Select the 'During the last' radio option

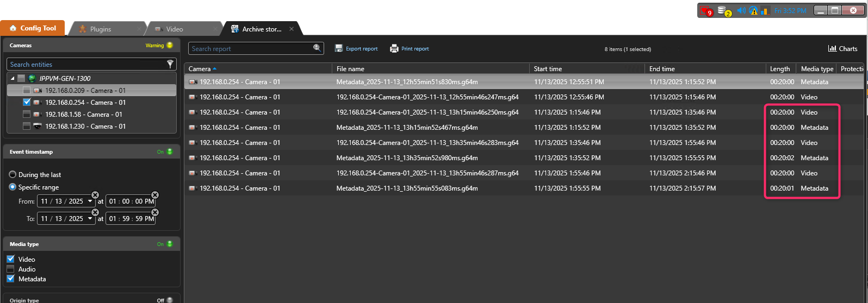coord(13,175)
